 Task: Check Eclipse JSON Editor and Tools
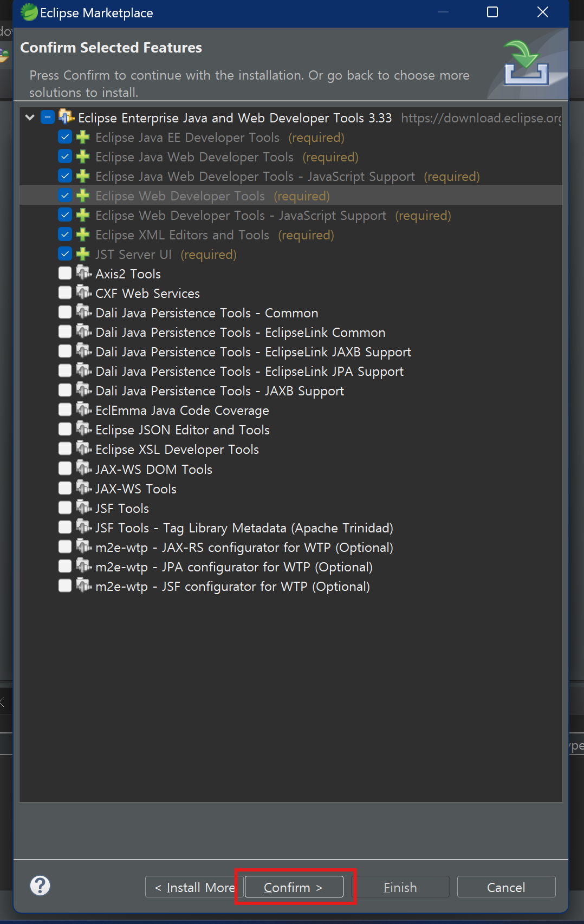tap(65, 429)
